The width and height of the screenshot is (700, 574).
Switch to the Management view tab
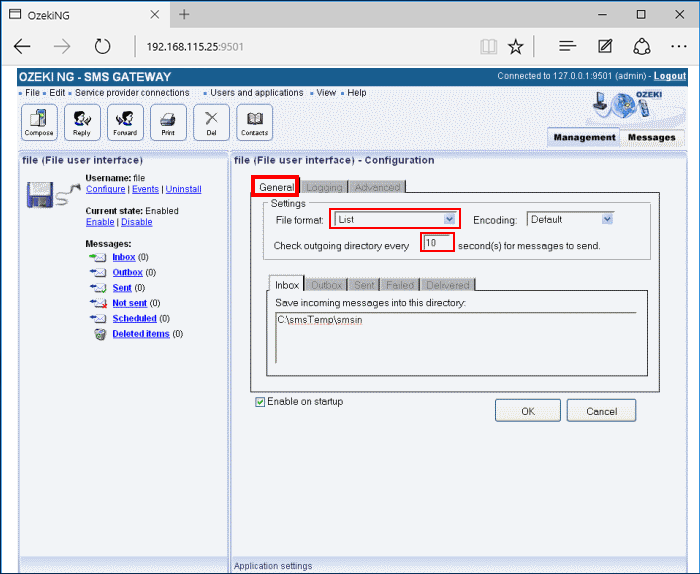(584, 137)
